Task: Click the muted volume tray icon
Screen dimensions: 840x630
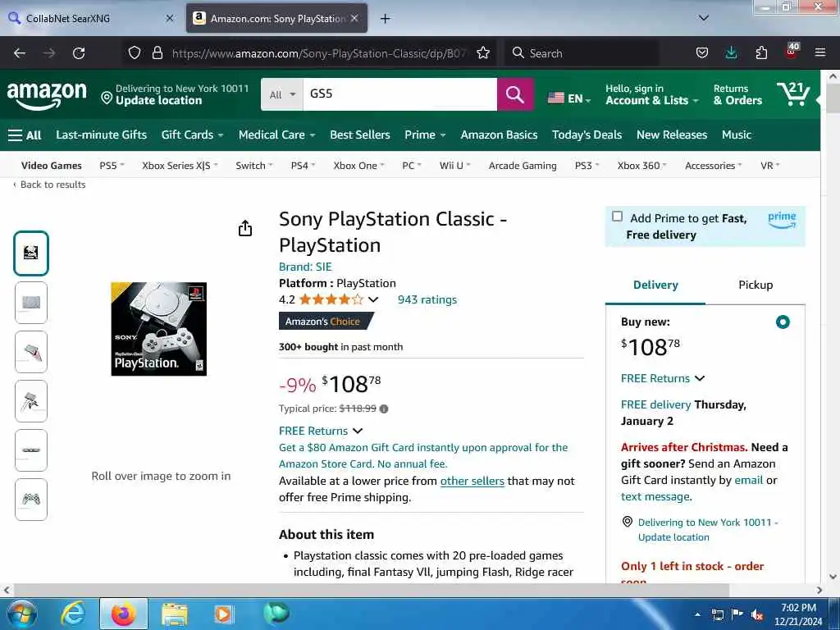Action: coord(757,615)
